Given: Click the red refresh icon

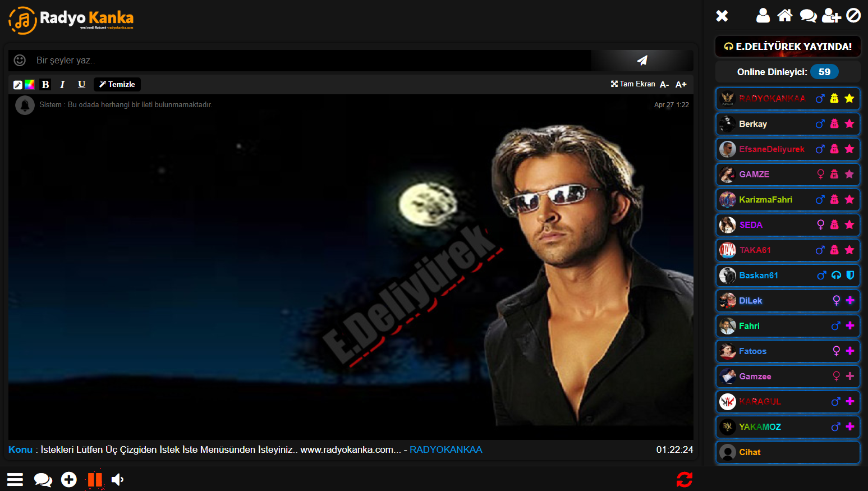Looking at the screenshot, I should click(684, 479).
